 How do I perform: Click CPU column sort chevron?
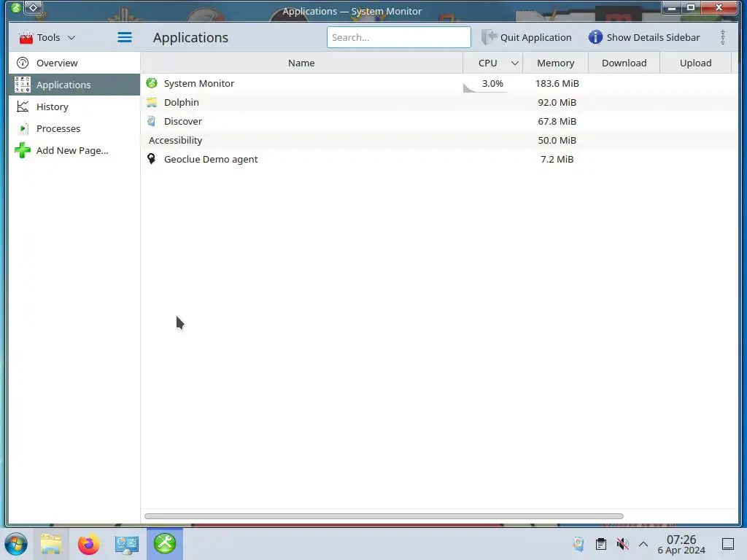514,63
